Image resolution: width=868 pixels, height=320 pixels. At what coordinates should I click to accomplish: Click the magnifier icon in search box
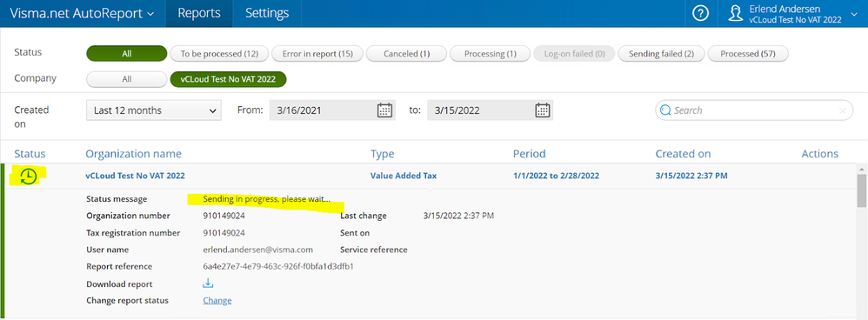[x=665, y=110]
